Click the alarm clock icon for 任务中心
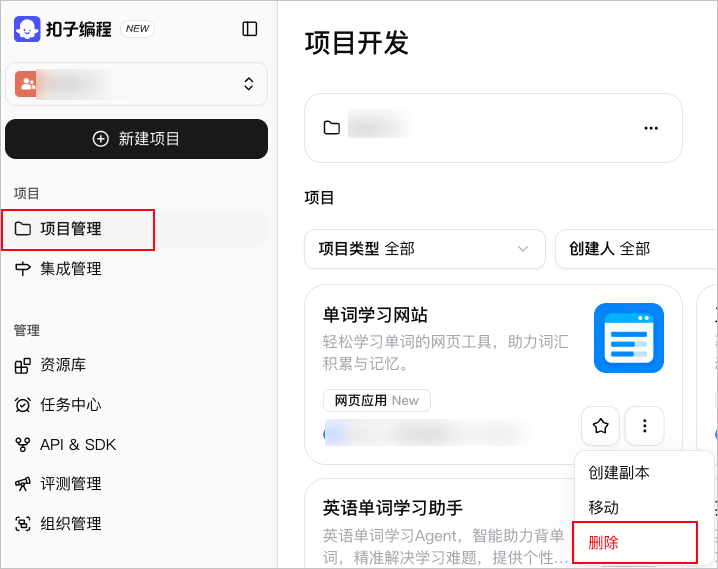Image resolution: width=718 pixels, height=569 pixels. [22, 405]
